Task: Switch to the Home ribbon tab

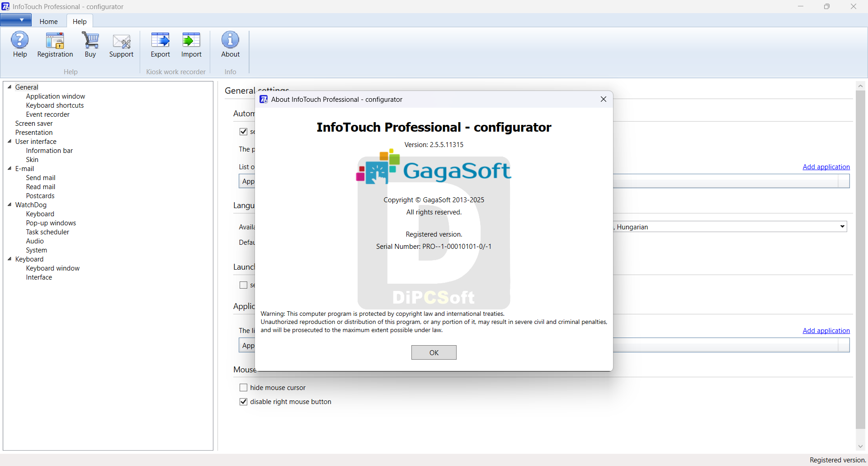Action: coord(48,21)
